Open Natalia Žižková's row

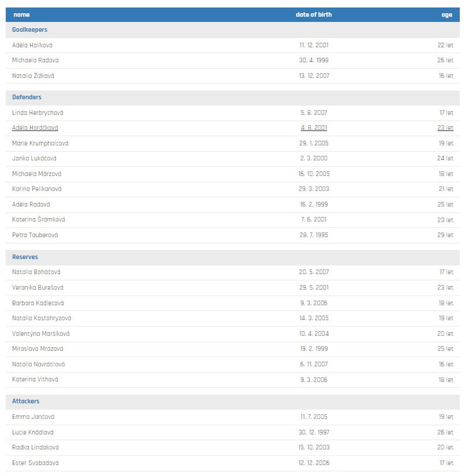[x=33, y=76]
